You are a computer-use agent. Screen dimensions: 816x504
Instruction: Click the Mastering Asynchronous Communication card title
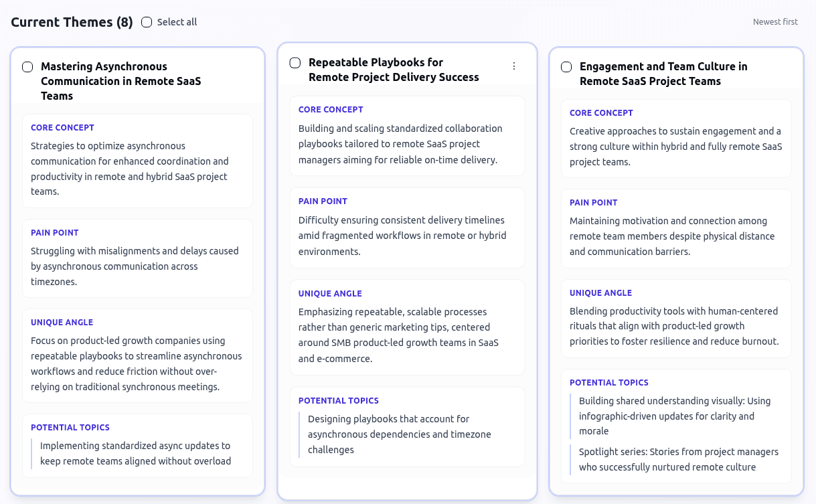[x=120, y=81]
